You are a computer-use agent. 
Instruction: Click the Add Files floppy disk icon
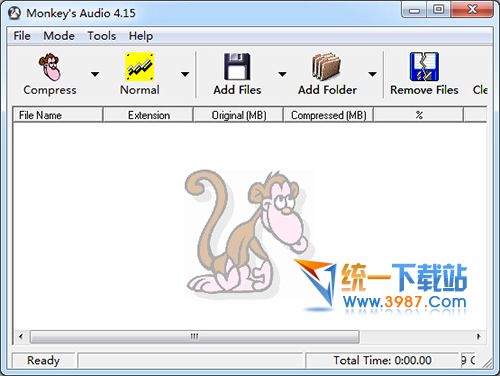[x=237, y=67]
